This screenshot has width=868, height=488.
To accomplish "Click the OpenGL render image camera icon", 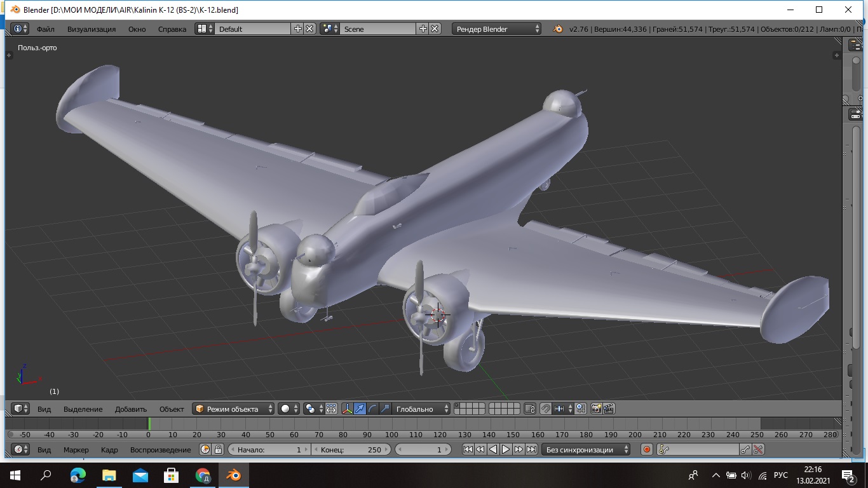I will point(596,409).
